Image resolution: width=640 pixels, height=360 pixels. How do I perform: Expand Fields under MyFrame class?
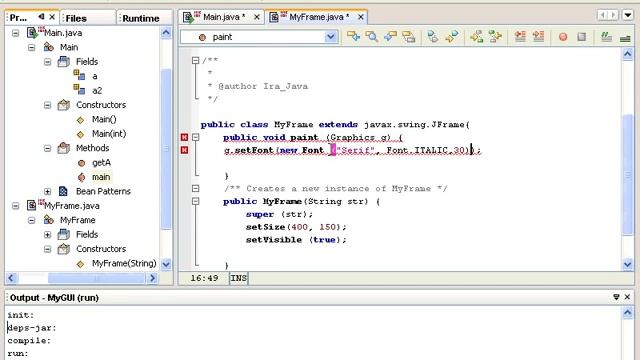click(x=47, y=235)
